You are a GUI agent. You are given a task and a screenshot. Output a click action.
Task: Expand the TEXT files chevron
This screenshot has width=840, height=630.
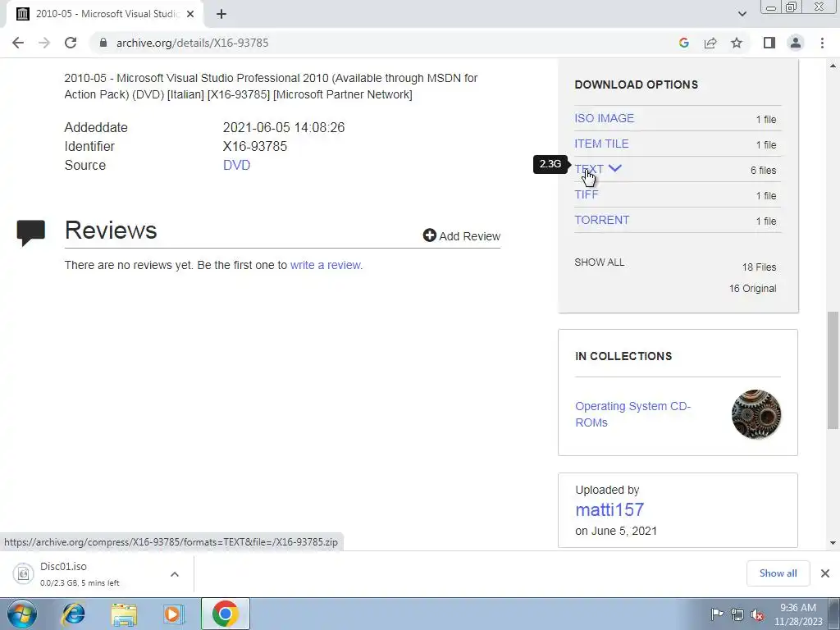[x=615, y=168]
